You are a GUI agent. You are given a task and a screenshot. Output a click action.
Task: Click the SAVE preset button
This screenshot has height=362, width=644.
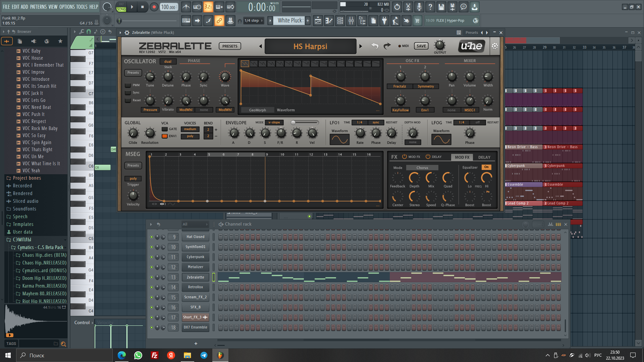point(421,46)
